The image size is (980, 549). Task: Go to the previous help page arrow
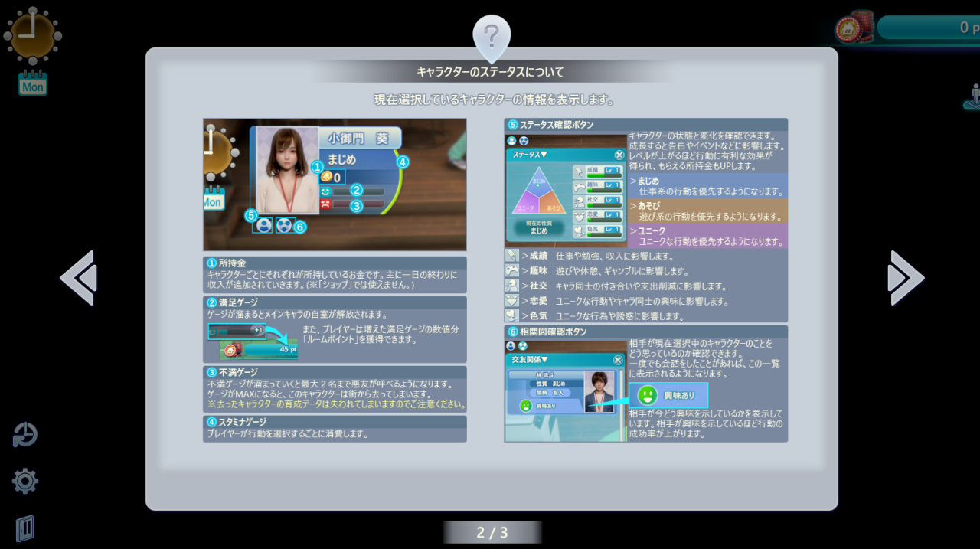pos(78,278)
